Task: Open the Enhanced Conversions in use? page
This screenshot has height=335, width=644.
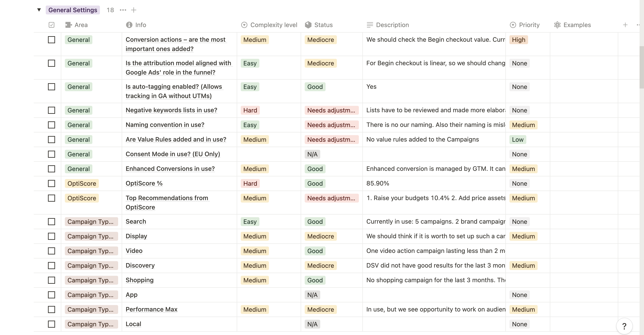Action: tap(170, 169)
